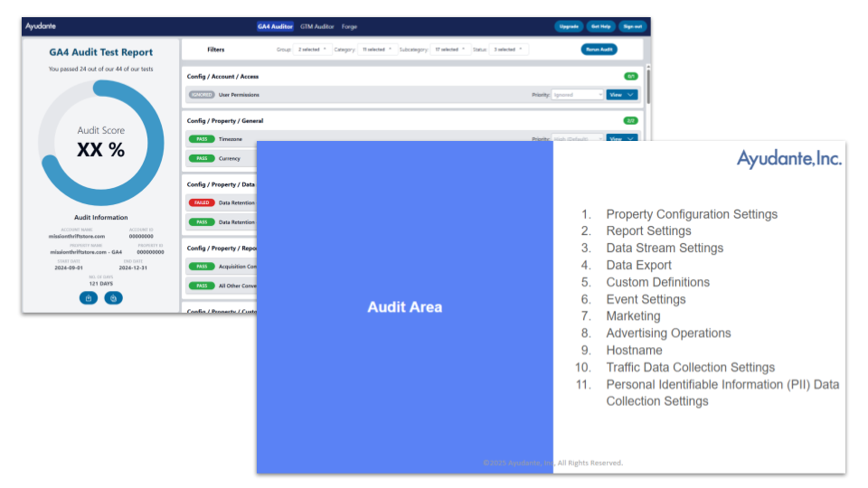
Task: Click the Audit Score progress ring
Action: point(101,143)
